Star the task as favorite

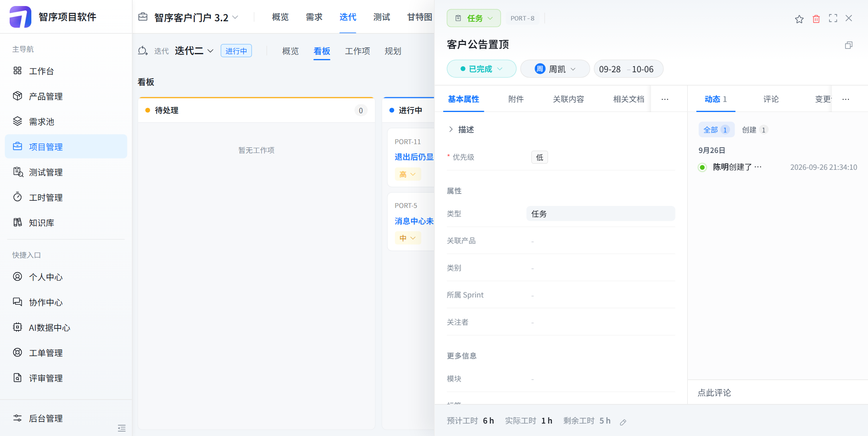click(799, 19)
